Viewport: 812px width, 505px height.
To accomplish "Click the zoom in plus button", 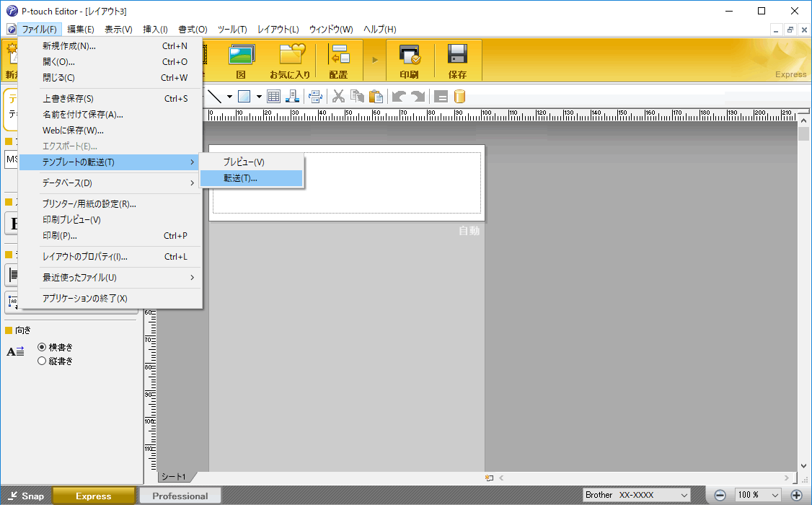I will pos(796,495).
